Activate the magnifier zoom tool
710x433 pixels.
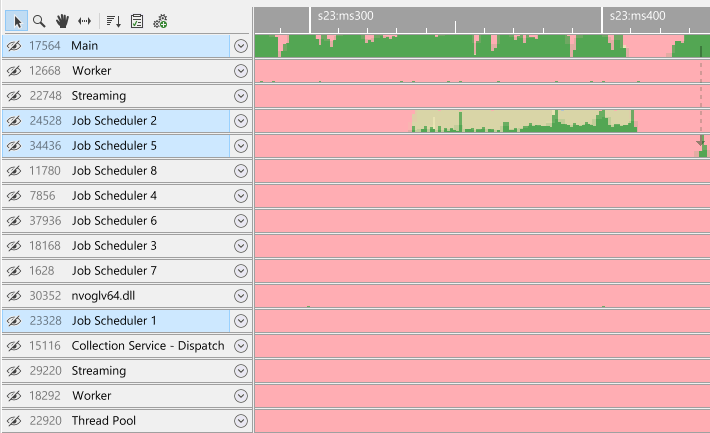pyautogui.click(x=39, y=21)
